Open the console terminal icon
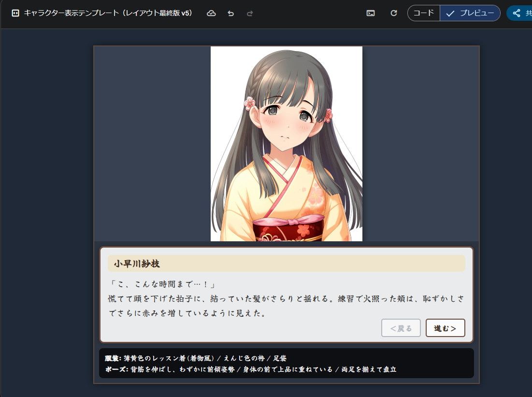This screenshot has width=532, height=397. click(x=371, y=13)
